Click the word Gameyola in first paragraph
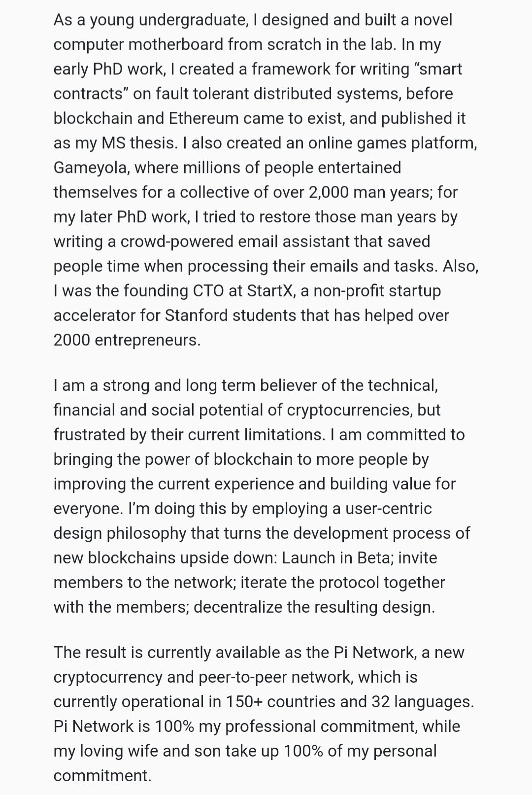 (x=91, y=168)
